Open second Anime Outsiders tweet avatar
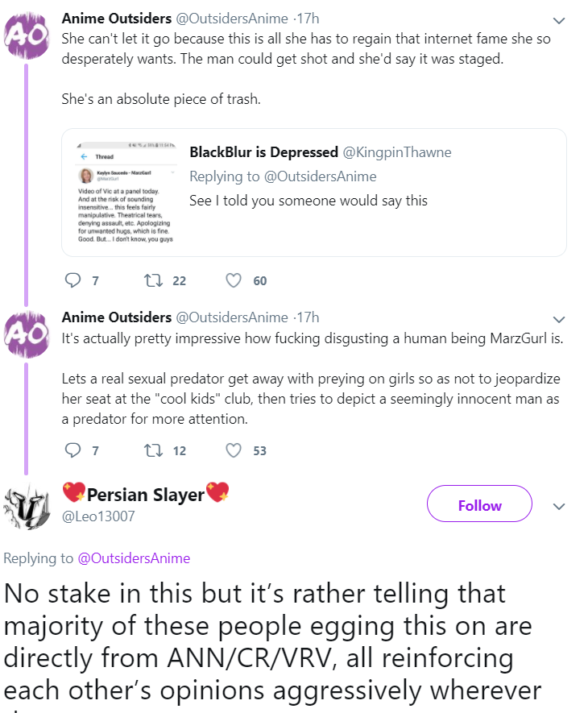Viewport: 588px width, 713px height. (x=27, y=334)
